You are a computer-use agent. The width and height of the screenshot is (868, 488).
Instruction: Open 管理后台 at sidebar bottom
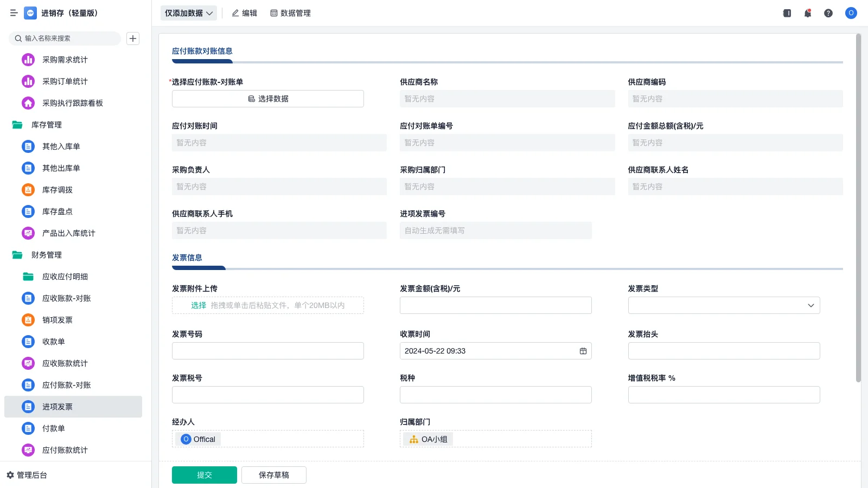pos(27,475)
